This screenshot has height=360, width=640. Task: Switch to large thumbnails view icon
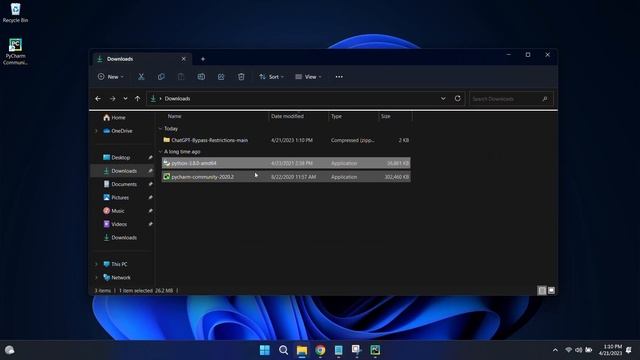click(x=551, y=290)
